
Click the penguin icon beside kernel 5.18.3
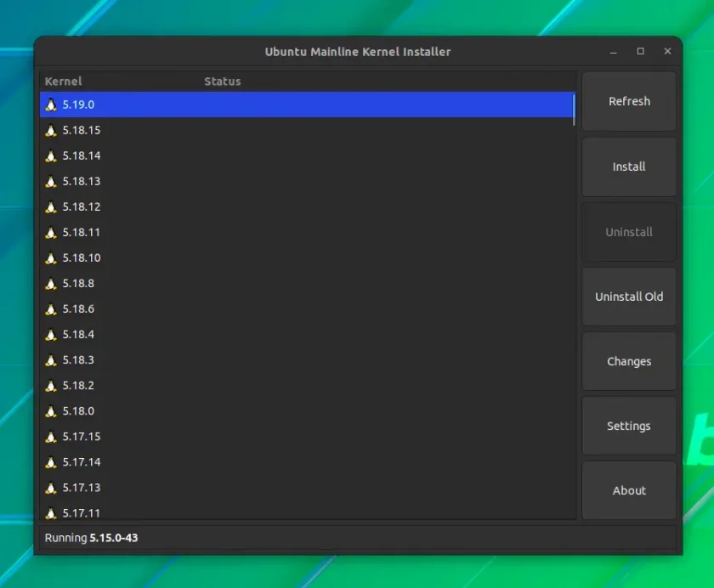[x=51, y=359]
